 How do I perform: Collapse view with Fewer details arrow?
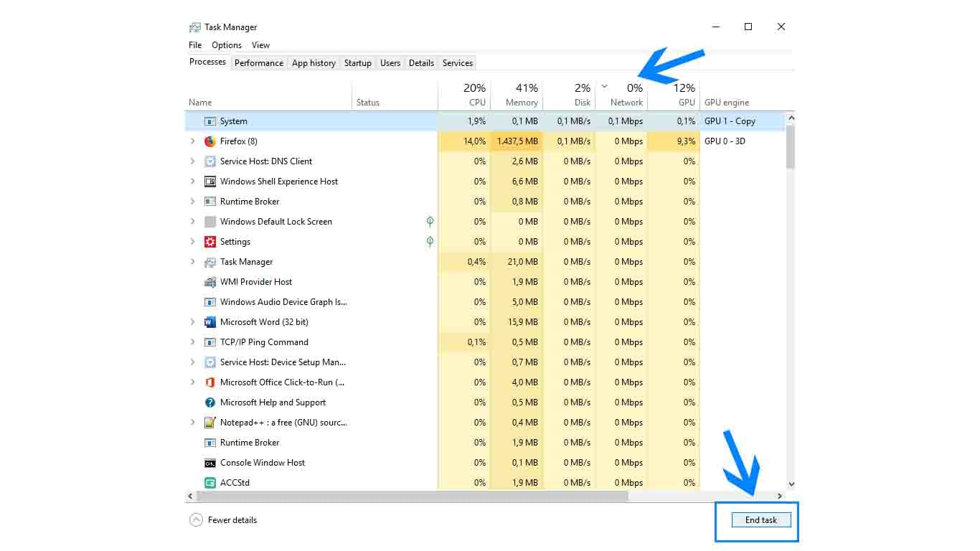(196, 520)
